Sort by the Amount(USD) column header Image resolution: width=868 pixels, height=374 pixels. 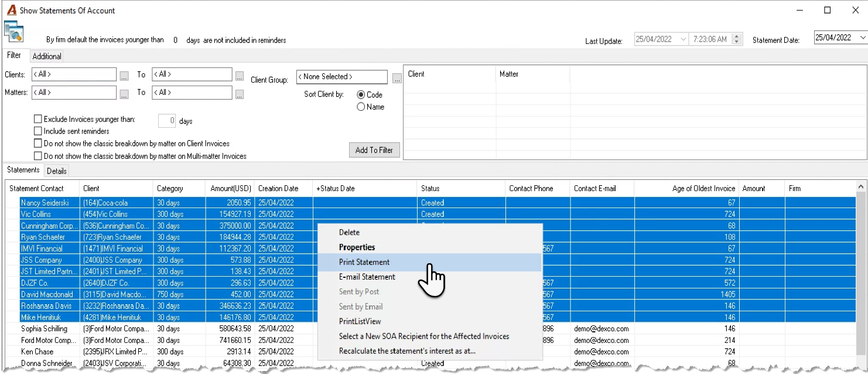pos(231,189)
